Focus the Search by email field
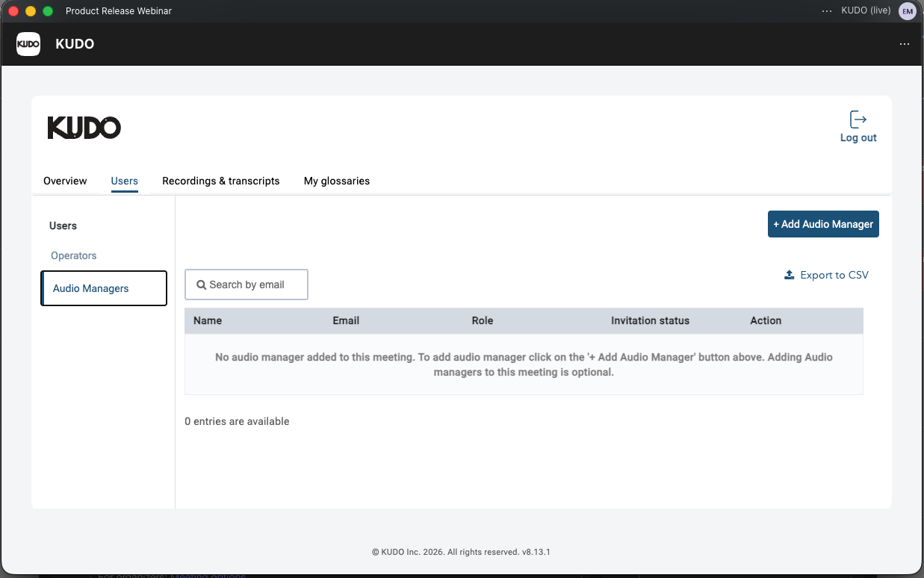Image resolution: width=924 pixels, height=578 pixels. click(246, 285)
